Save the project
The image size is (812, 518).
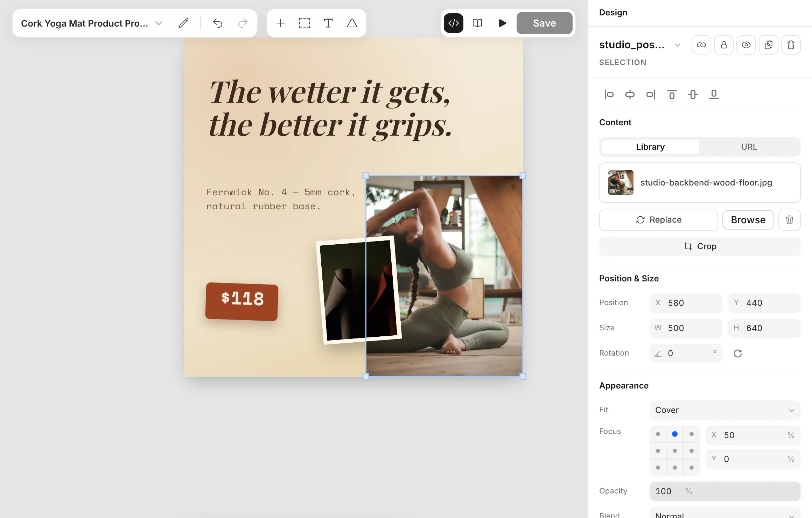545,23
